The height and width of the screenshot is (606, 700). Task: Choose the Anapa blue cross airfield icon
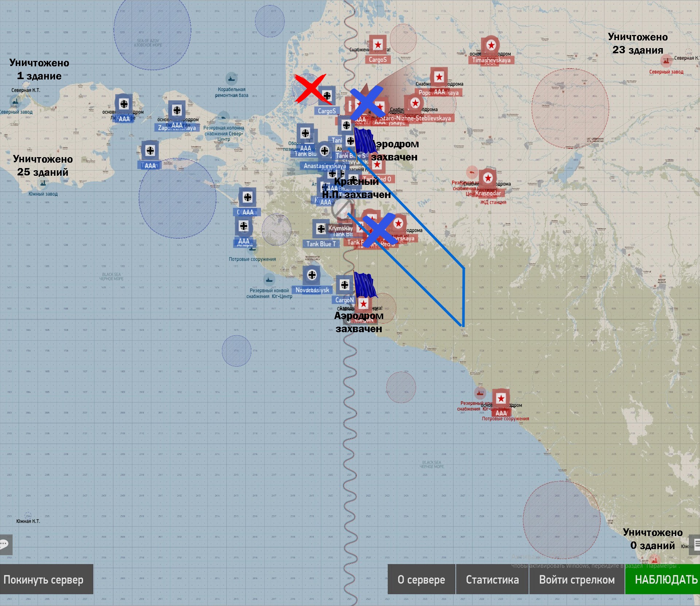point(244,226)
